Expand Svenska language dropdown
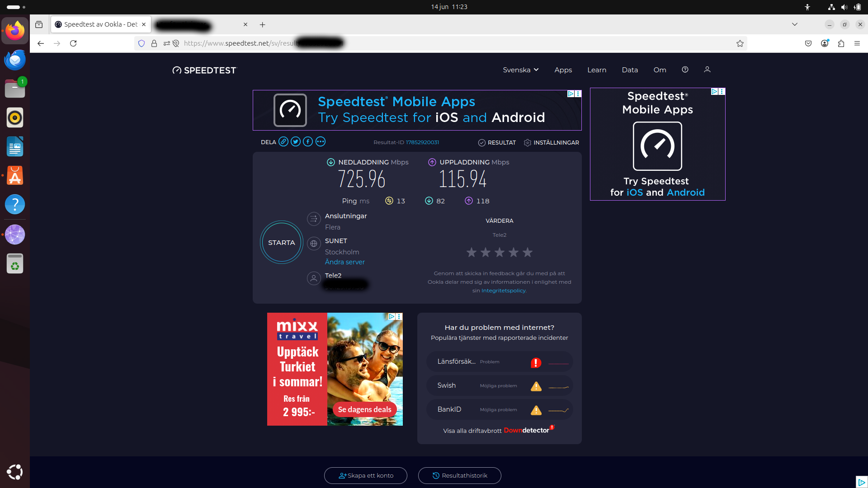Viewport: 868px width, 488px height. [x=521, y=70]
